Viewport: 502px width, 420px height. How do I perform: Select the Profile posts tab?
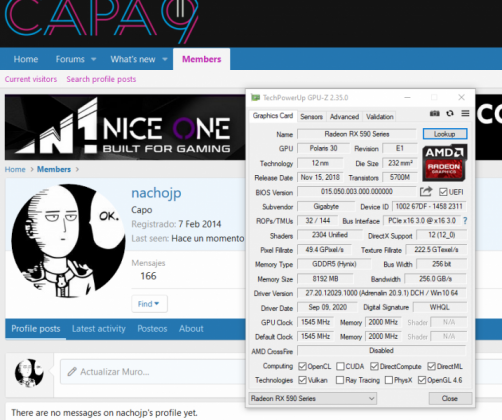[36, 329]
